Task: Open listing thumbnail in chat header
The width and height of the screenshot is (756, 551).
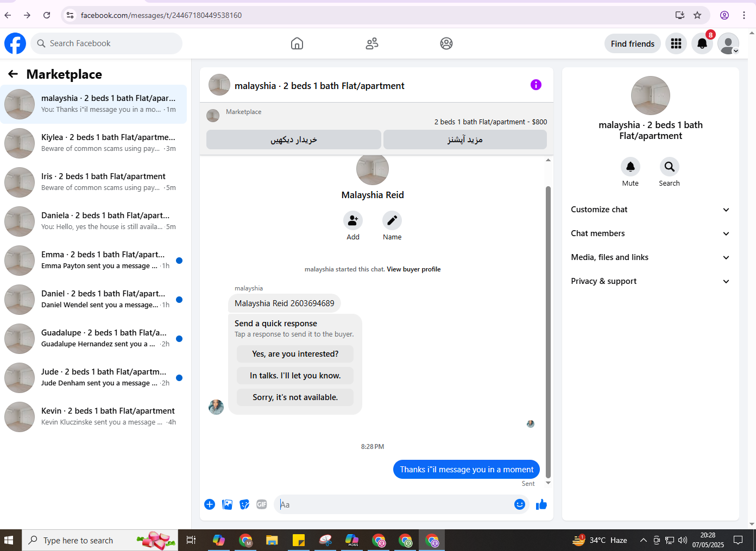Action: pos(219,85)
